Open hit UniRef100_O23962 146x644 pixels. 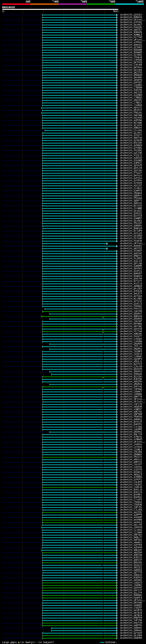coord(131,55)
